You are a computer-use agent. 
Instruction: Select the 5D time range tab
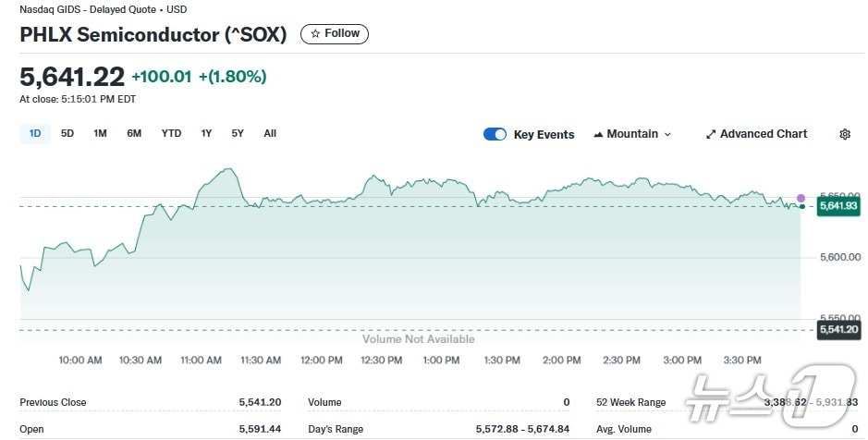(x=67, y=133)
